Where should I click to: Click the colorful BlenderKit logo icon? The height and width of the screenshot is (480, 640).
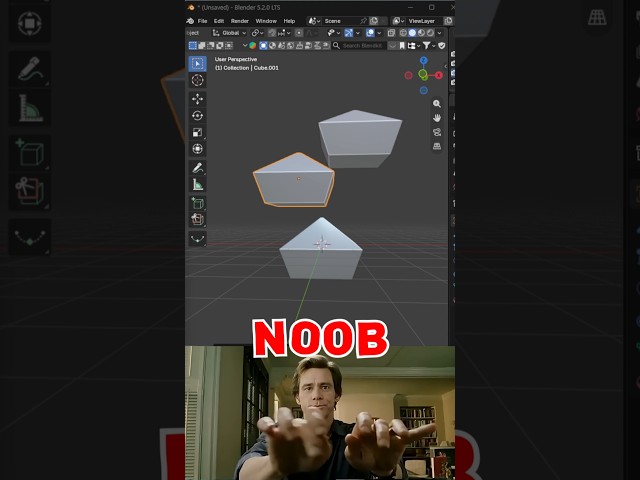tap(253, 46)
